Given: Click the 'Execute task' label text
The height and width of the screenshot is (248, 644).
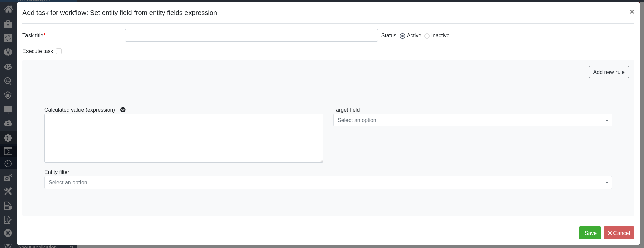Looking at the screenshot, I should [x=38, y=51].
